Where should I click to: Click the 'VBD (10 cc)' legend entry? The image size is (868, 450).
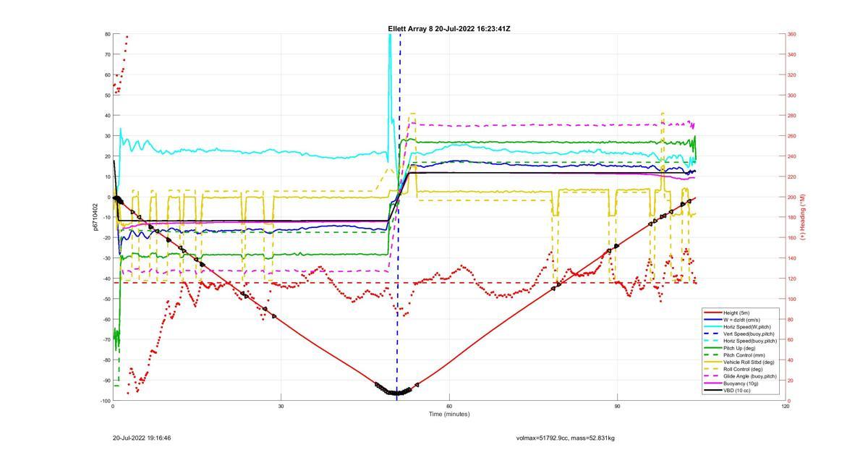coord(739,391)
